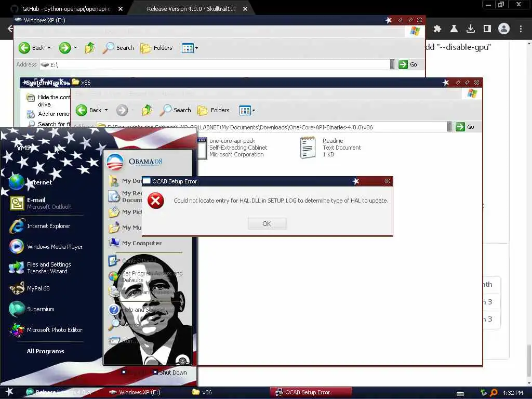The width and height of the screenshot is (532, 399).
Task: Open the E:\ address bar dropdown
Action: pyautogui.click(x=392, y=64)
